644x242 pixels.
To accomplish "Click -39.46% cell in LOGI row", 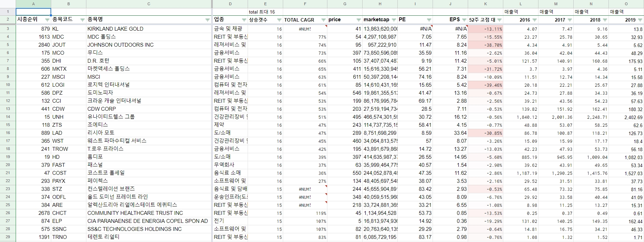I will pyautogui.click(x=486, y=85).
